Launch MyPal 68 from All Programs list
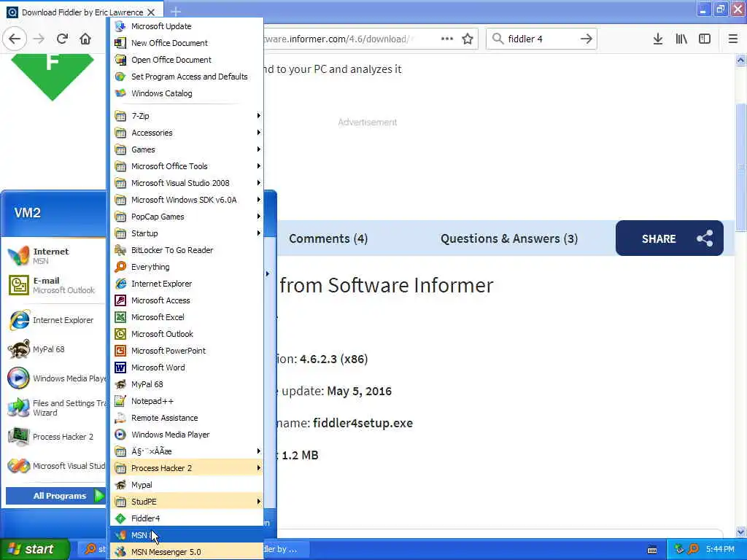This screenshot has width=747, height=560. click(x=187, y=384)
